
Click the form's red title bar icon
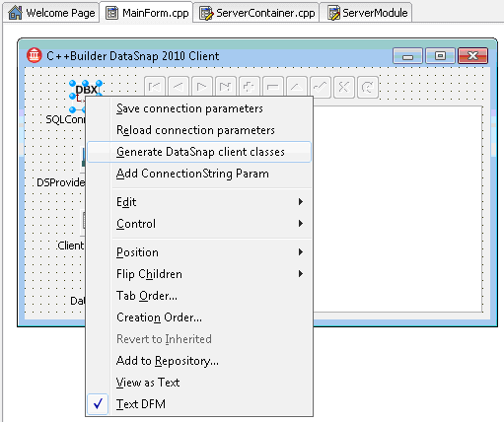pos(35,55)
